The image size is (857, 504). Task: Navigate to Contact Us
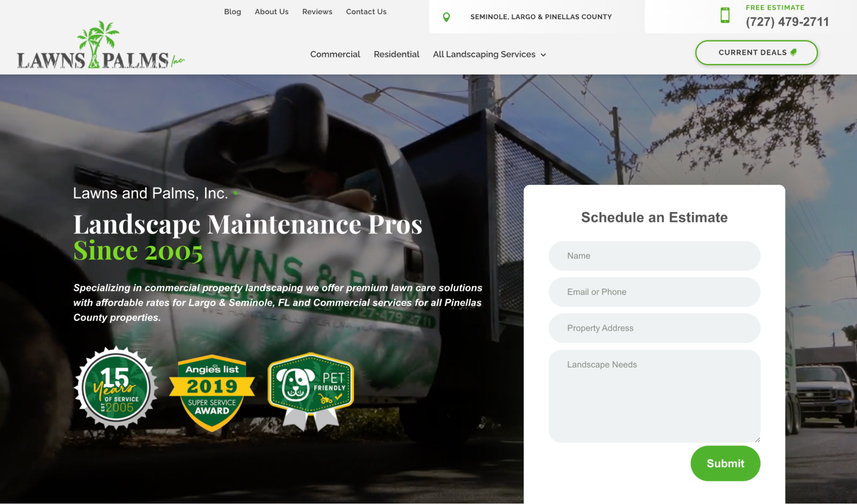coord(366,12)
